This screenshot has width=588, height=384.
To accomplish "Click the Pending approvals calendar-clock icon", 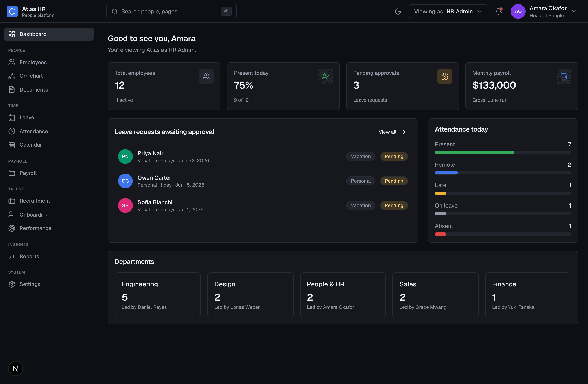I will click(444, 76).
